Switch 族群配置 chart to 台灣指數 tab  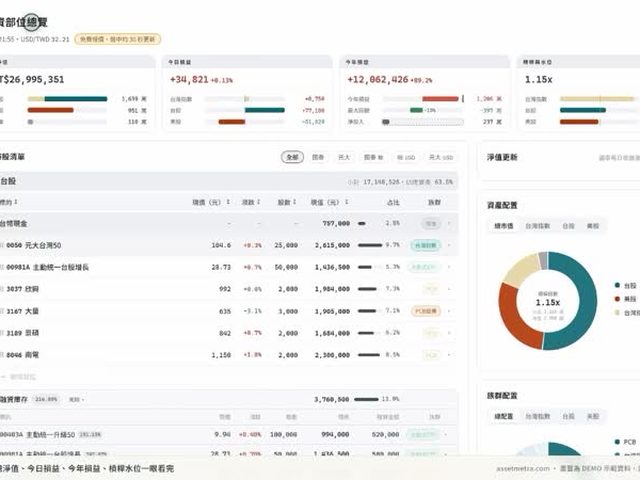[x=538, y=416]
